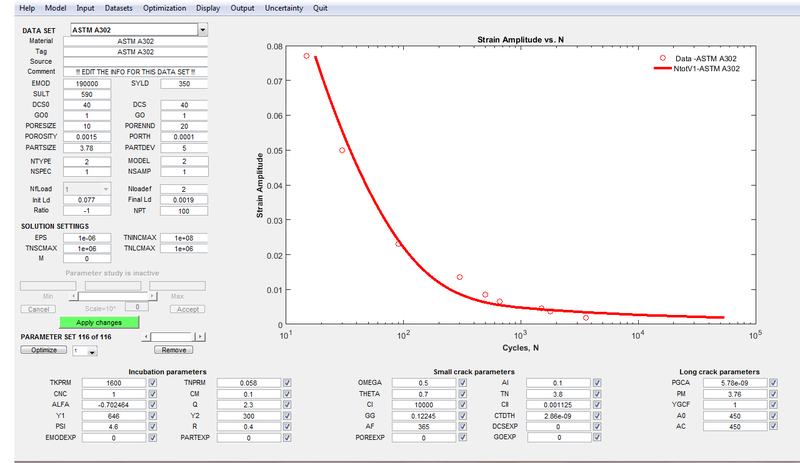Click the Init Ld input field

pos(87,200)
